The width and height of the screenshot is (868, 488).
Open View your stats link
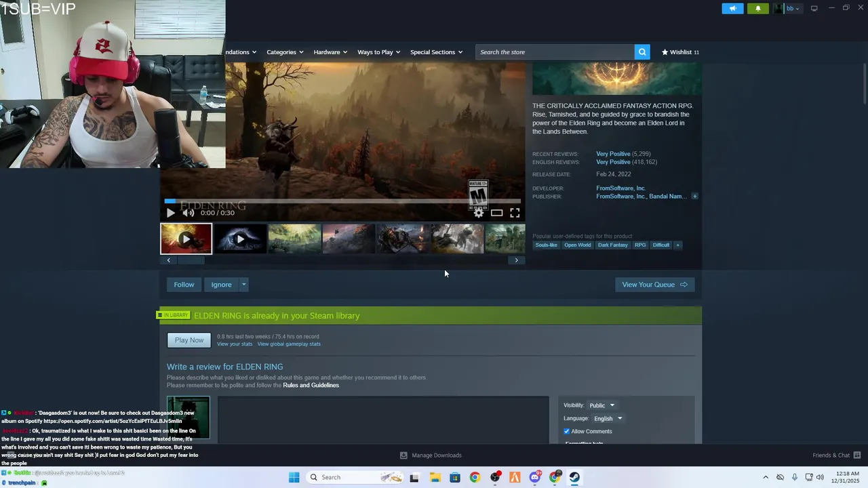235,344
